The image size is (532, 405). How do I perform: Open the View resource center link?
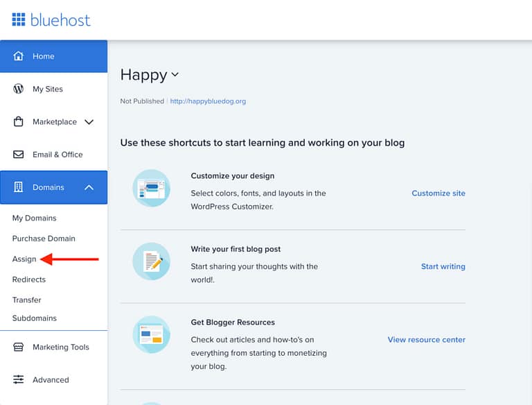pyautogui.click(x=426, y=340)
